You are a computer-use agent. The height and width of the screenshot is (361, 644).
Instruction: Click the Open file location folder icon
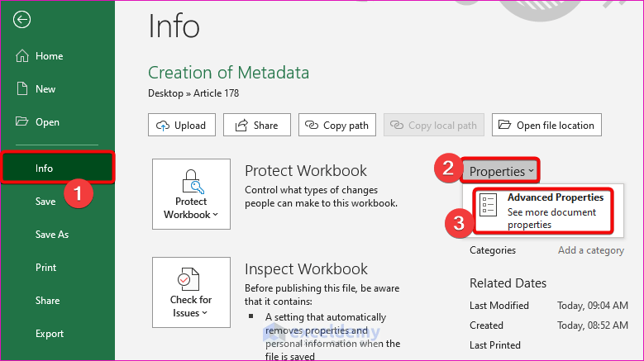[505, 126]
